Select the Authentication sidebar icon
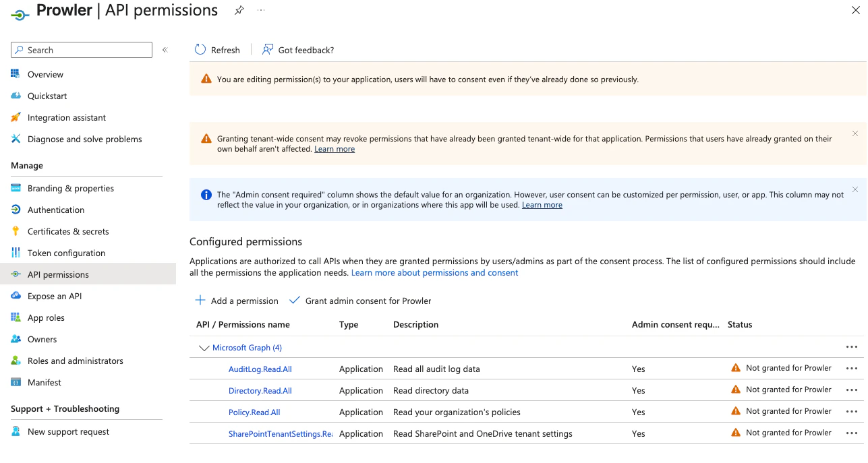 click(x=15, y=210)
